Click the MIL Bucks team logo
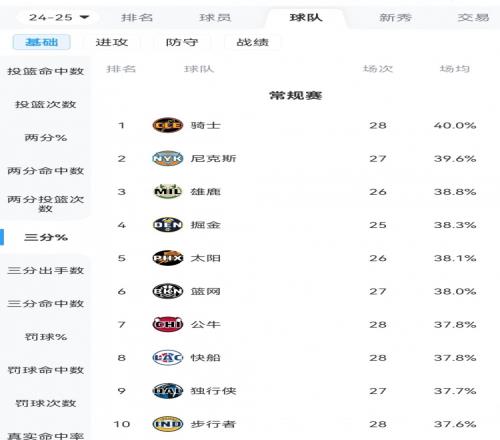The width and height of the screenshot is (500, 440). coord(168,192)
